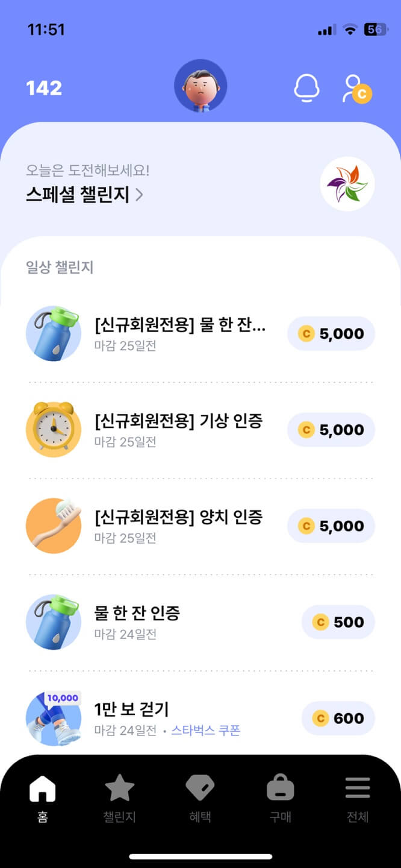
Task: Click the 600 coin reward badge on 1만 보 걷기
Action: click(x=338, y=719)
